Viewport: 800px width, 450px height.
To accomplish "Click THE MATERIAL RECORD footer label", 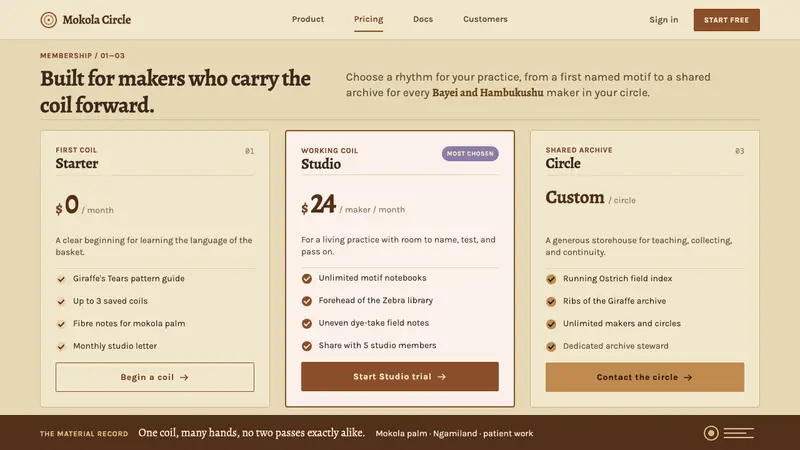I will (x=84, y=434).
